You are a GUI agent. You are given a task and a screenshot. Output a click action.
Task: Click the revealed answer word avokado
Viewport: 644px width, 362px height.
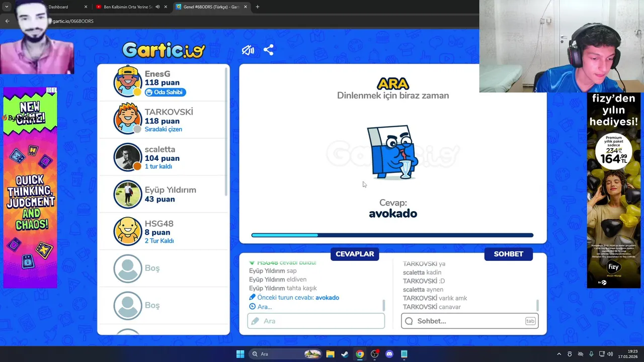pos(393,214)
